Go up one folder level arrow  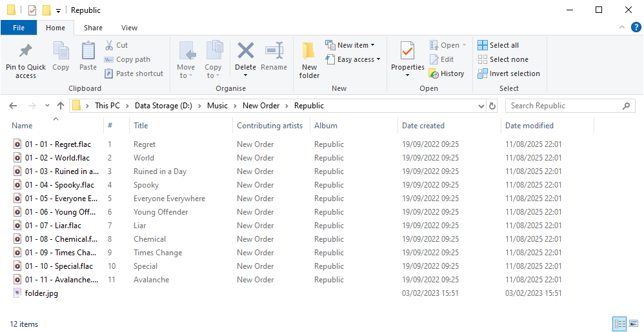tap(61, 106)
